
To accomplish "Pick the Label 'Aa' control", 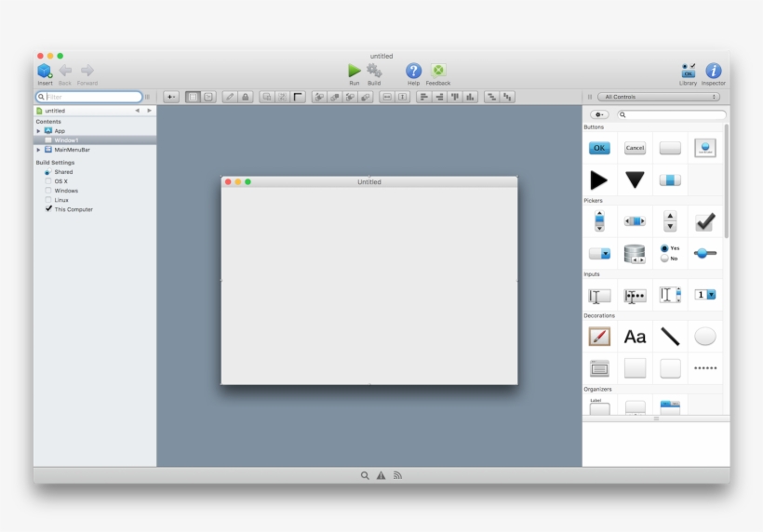I will click(635, 337).
